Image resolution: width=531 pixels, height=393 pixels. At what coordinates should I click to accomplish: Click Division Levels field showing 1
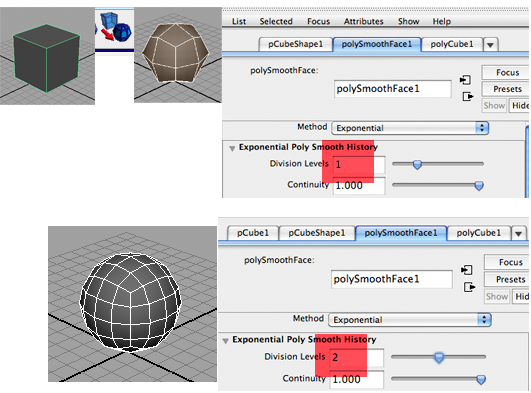(x=359, y=164)
